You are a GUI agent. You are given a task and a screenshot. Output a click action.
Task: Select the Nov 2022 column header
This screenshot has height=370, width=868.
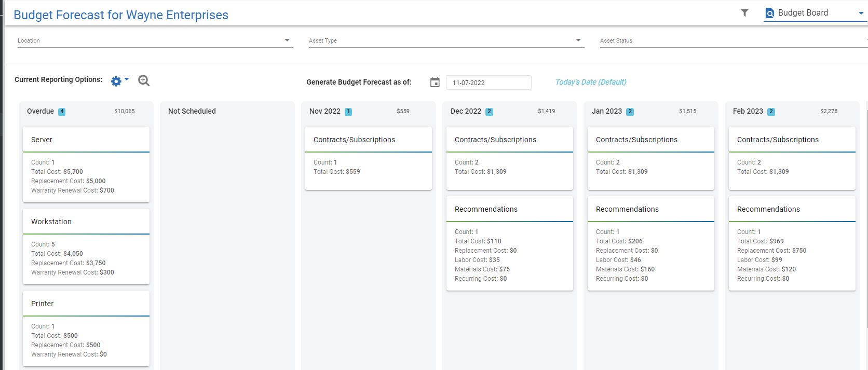click(325, 111)
